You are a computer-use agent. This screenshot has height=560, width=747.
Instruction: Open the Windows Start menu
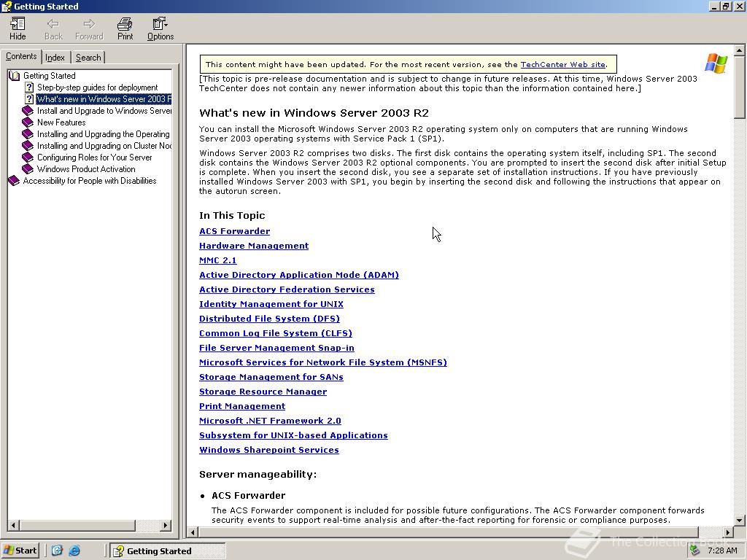click(20, 551)
